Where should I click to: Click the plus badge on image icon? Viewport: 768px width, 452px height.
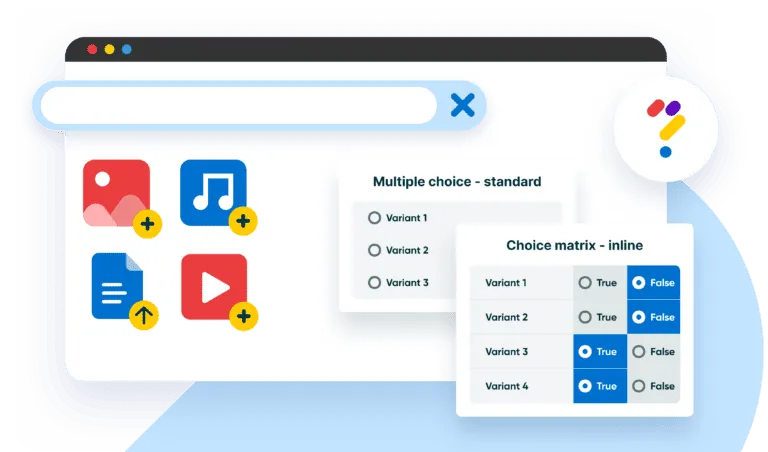(x=147, y=224)
